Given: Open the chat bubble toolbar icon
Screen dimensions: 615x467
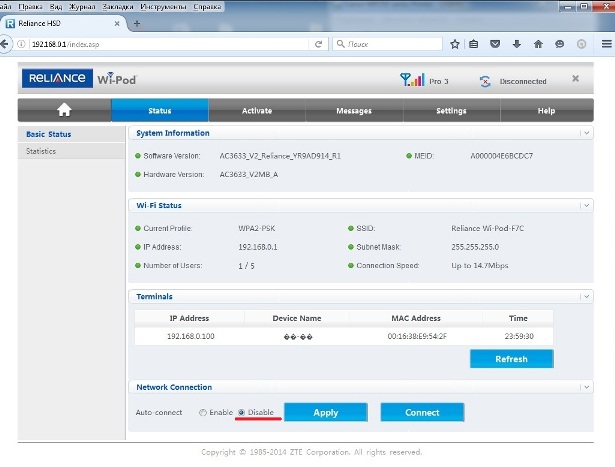Looking at the screenshot, I should tap(560, 44).
